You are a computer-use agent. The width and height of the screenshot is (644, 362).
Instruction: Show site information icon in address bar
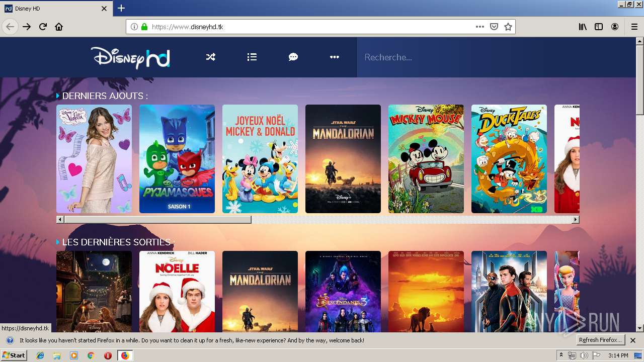point(134,27)
